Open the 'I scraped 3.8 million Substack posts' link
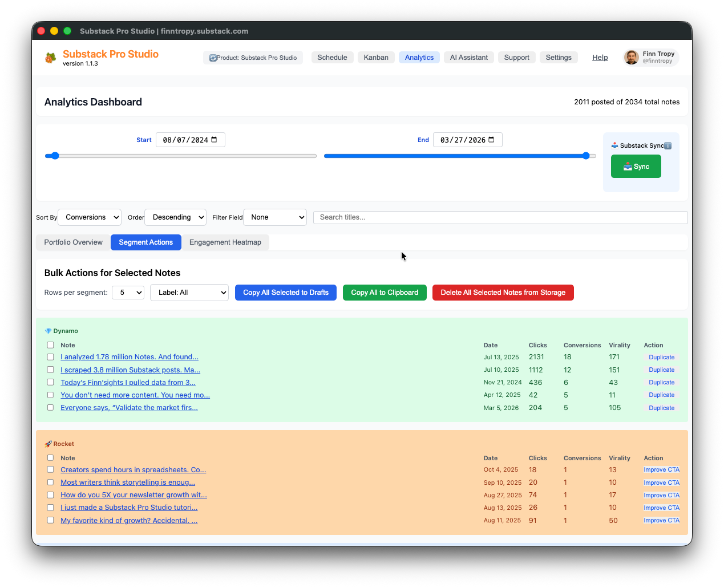This screenshot has width=724, height=588. [x=131, y=370]
